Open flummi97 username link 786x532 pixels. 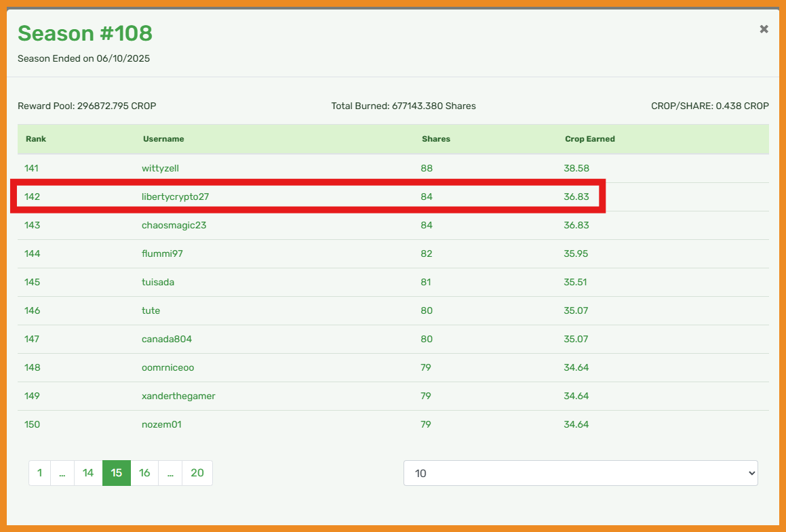[x=162, y=253]
